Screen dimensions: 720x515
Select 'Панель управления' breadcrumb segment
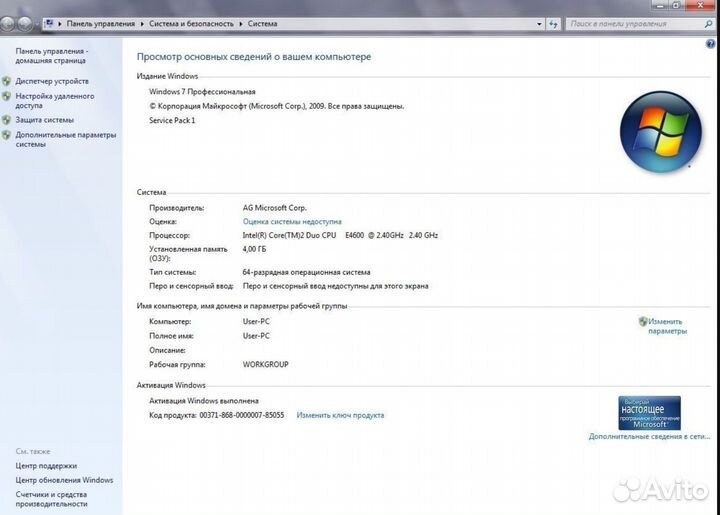[101, 23]
